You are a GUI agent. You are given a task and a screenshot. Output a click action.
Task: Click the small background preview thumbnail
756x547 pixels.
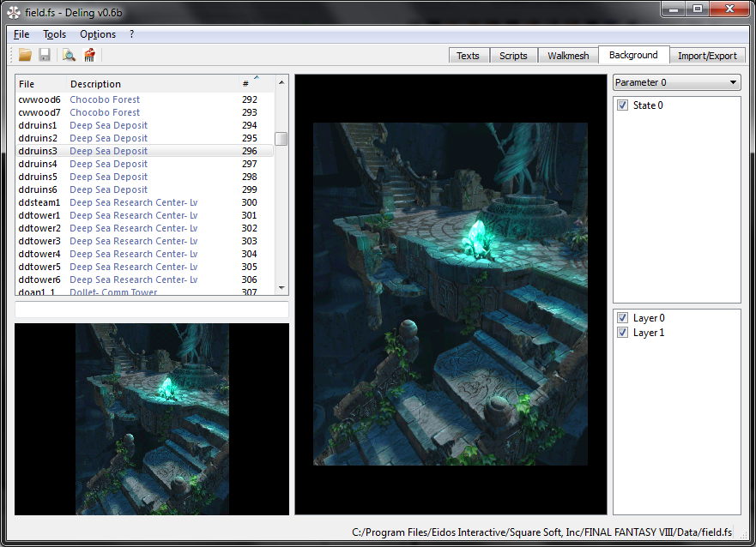(x=152, y=419)
